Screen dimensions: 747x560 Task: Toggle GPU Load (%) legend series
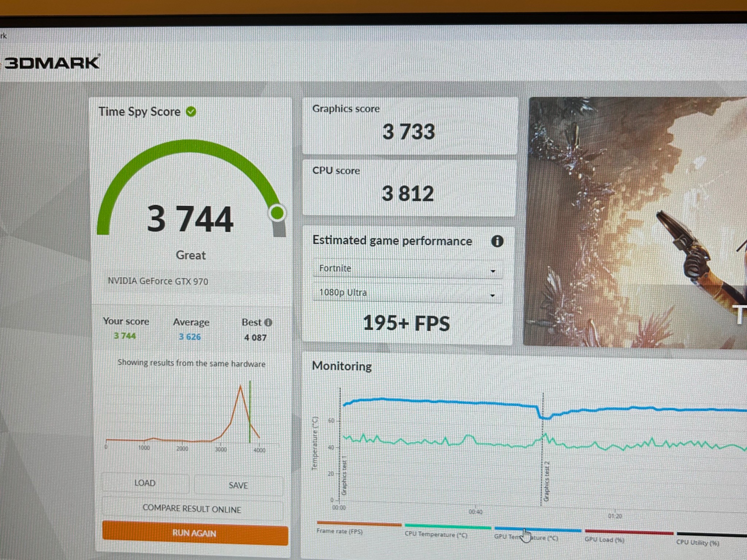[x=604, y=540]
